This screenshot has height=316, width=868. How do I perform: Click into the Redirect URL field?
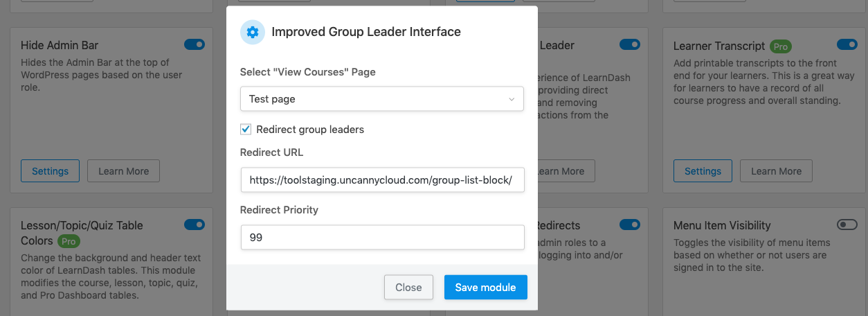tap(381, 180)
